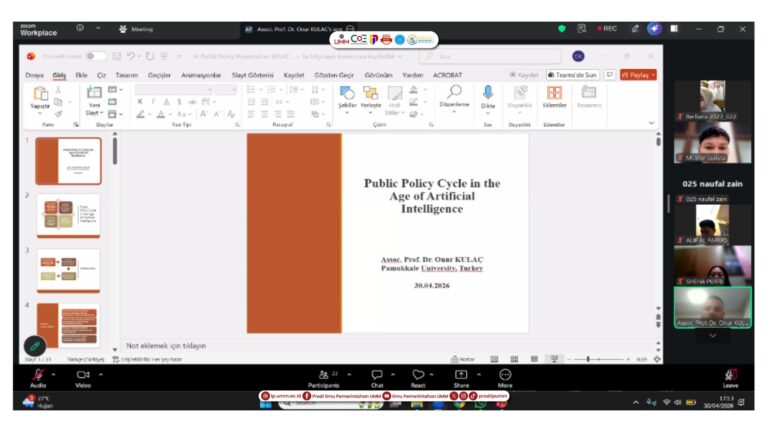Open the Şekiller shapes gallery
Image resolution: width=768 pixels, height=432 pixels.
[x=347, y=93]
